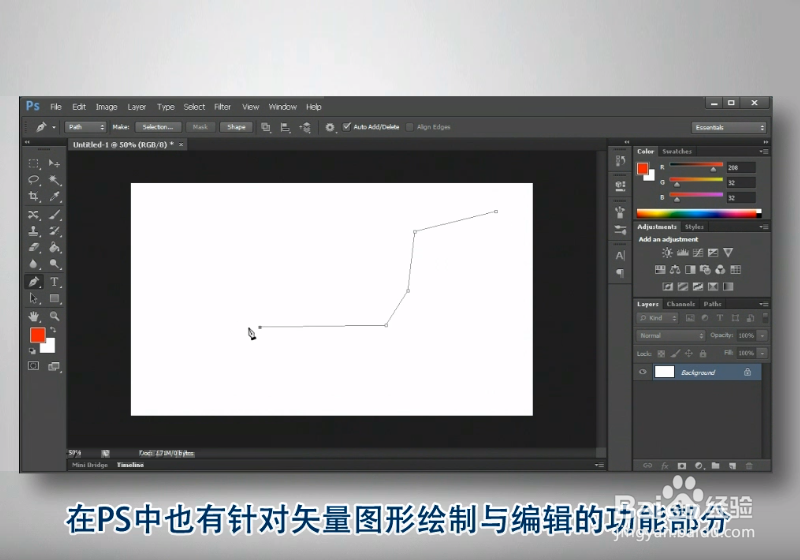Toggle Quick Mask mode icon
The image size is (800, 560).
click(34, 366)
